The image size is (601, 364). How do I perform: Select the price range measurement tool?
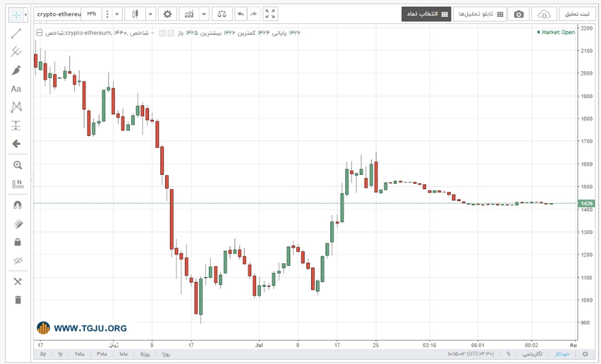pos(16,126)
